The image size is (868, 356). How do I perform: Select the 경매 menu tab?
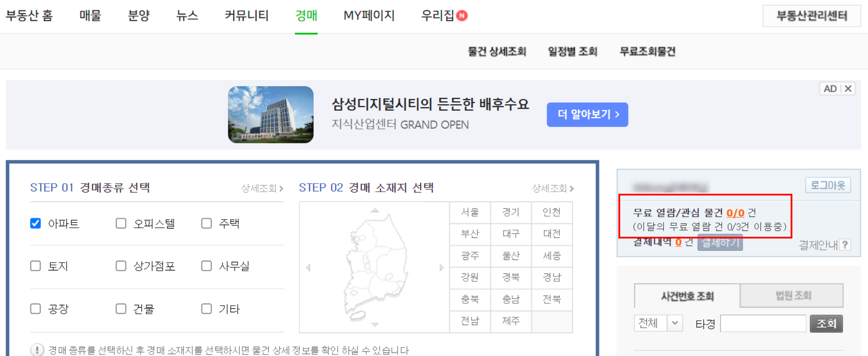point(306,15)
